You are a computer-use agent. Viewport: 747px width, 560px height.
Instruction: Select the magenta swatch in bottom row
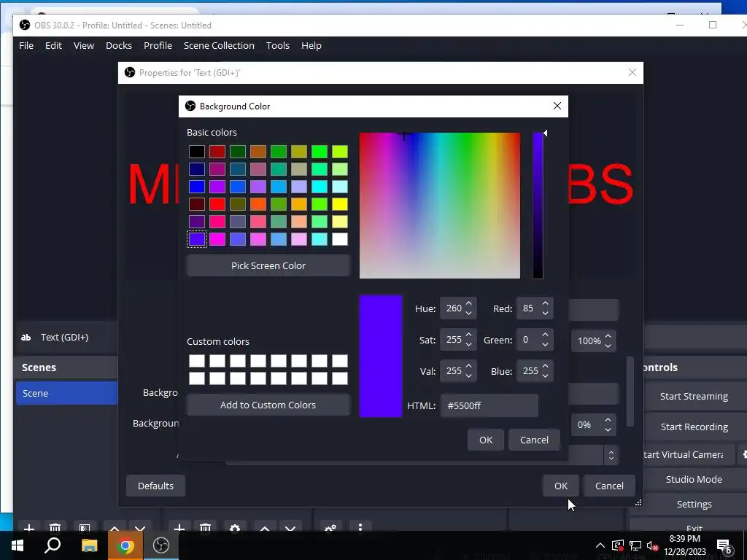coord(217,239)
